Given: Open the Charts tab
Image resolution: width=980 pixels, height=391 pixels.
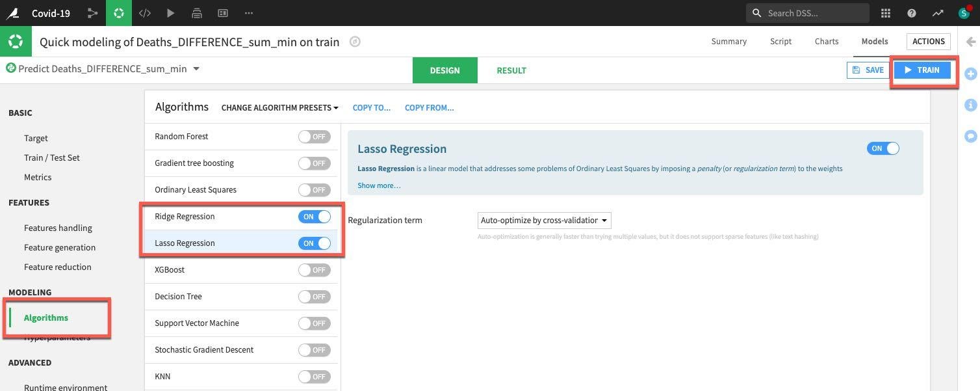Looking at the screenshot, I should coord(826,41).
